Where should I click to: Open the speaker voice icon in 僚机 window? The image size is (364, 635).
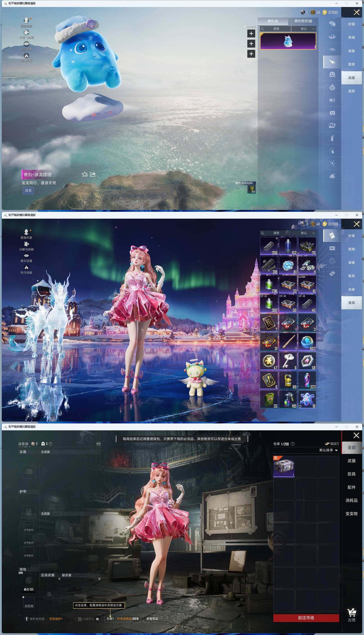click(332, 100)
